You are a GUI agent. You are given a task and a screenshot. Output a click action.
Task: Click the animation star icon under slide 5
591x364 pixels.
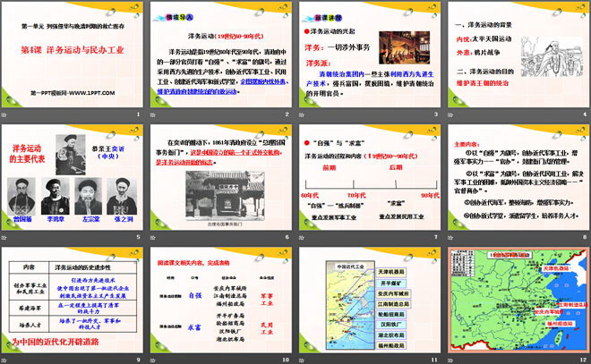click(4, 238)
